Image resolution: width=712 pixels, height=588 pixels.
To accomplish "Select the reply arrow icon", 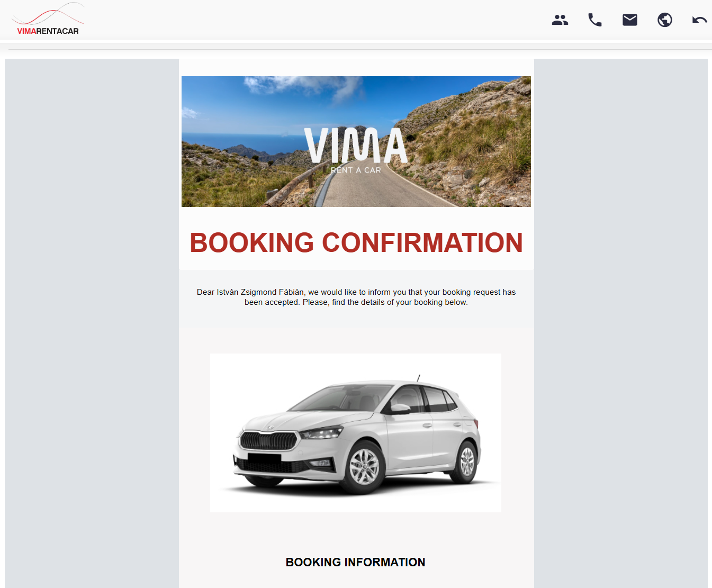I will pyautogui.click(x=699, y=20).
